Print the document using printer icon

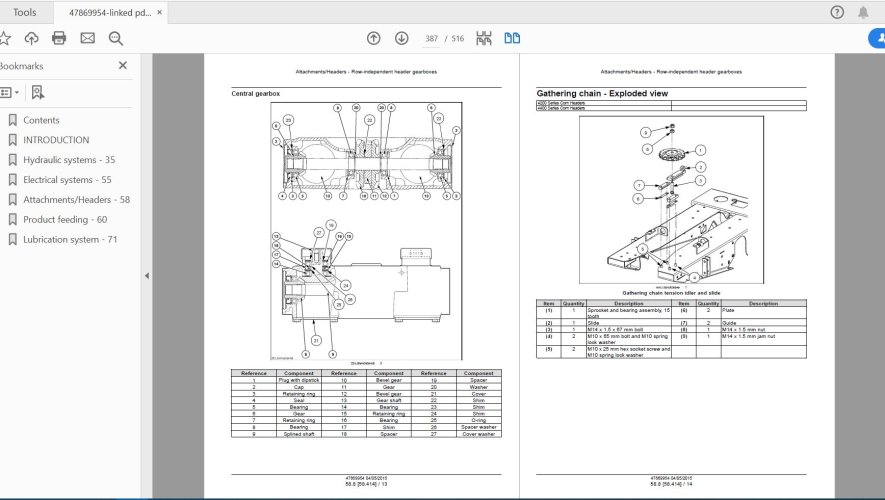pos(59,38)
